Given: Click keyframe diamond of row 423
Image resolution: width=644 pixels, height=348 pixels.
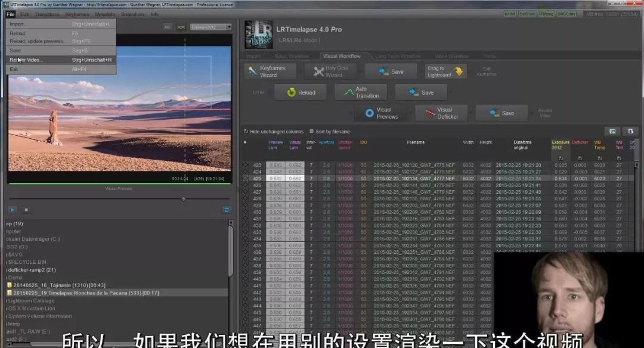Looking at the screenshot, I should point(246,165).
